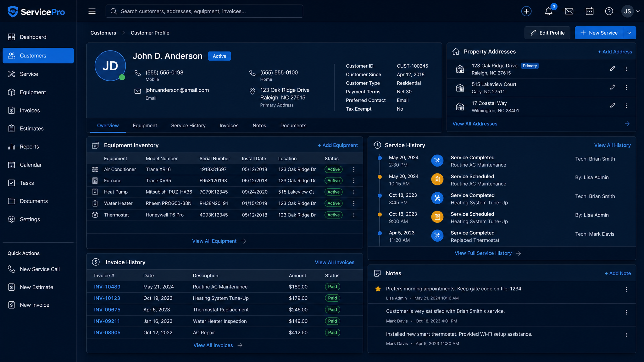Screen dimensions: 644x362
Task: Click the john.anderson@email.com address
Action: pyautogui.click(x=177, y=90)
